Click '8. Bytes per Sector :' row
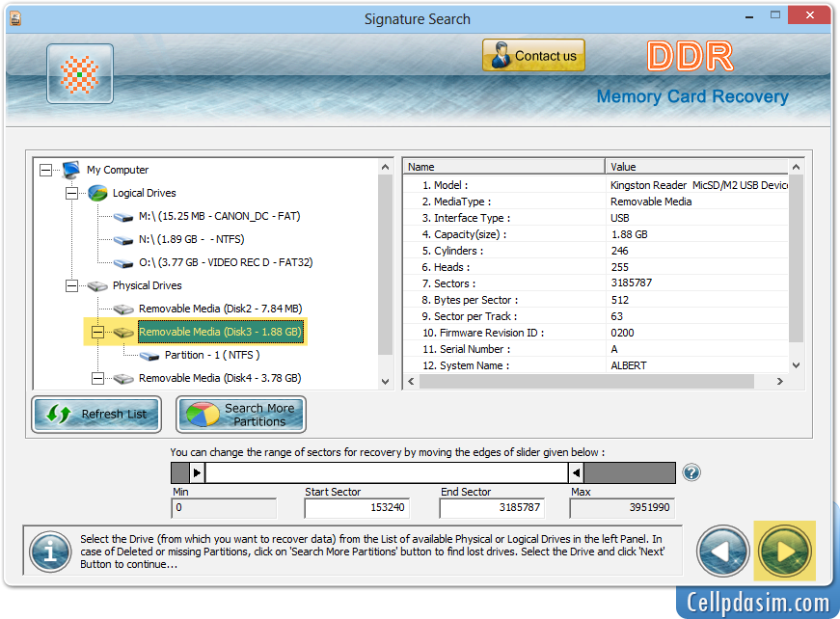This screenshot has height=619, width=840. pyautogui.click(x=596, y=300)
